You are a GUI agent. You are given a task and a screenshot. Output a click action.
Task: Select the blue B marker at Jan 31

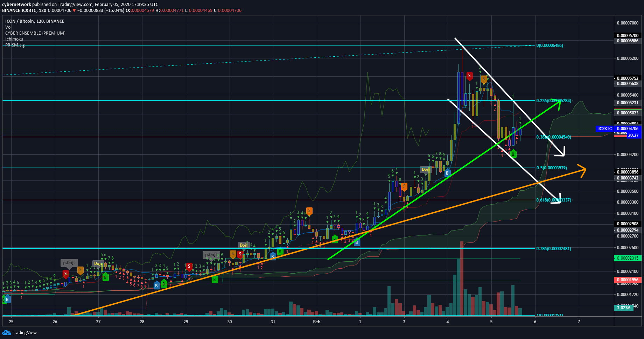(x=273, y=256)
